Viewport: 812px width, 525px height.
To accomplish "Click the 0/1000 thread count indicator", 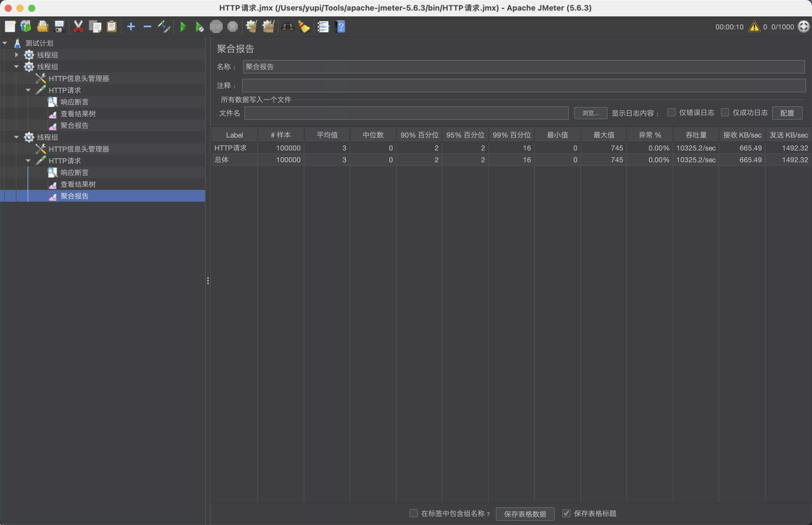I will pyautogui.click(x=783, y=27).
